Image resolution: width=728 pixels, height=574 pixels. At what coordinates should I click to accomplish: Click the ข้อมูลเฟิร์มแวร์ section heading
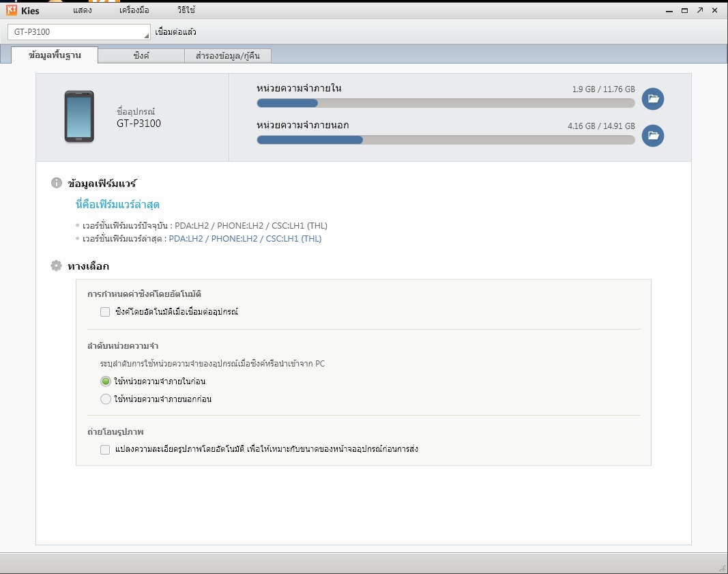(x=102, y=184)
